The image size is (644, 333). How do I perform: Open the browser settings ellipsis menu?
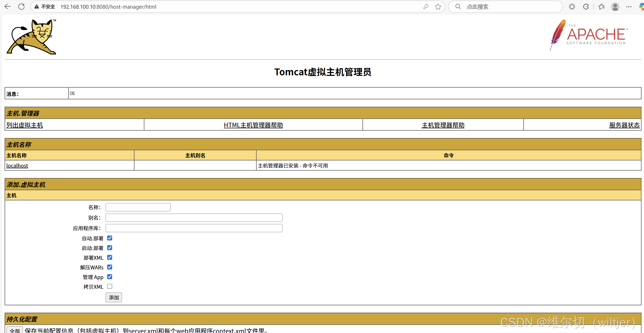(x=629, y=7)
